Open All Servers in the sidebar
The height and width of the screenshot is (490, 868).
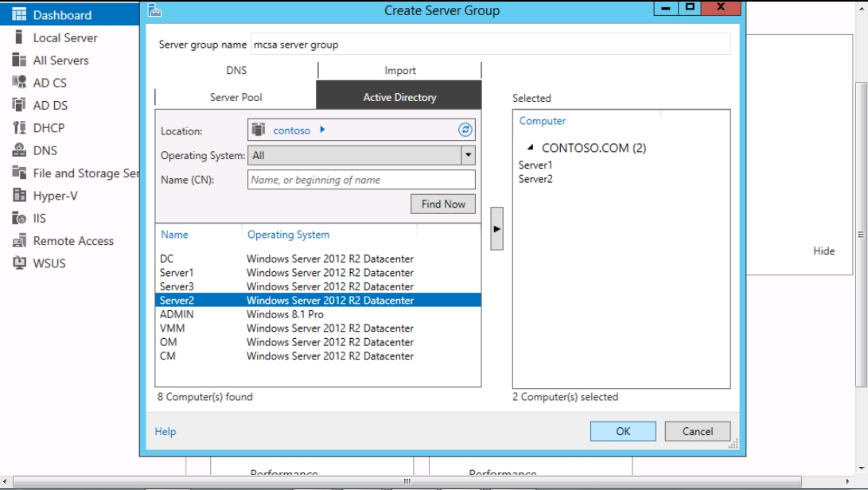coord(61,60)
